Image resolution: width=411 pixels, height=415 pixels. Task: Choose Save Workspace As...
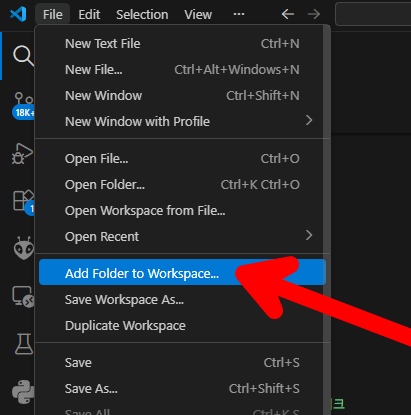click(x=182, y=300)
